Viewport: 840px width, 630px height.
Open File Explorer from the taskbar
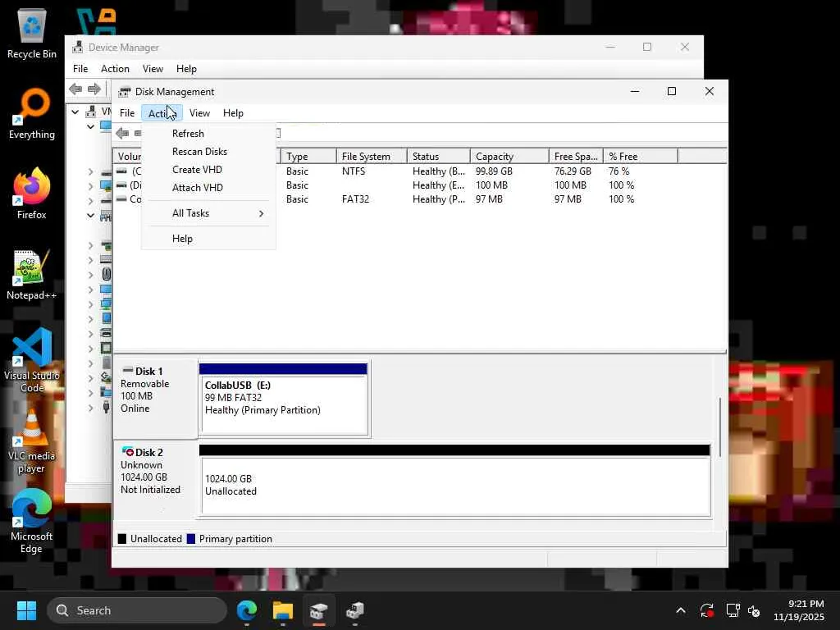[x=283, y=610]
